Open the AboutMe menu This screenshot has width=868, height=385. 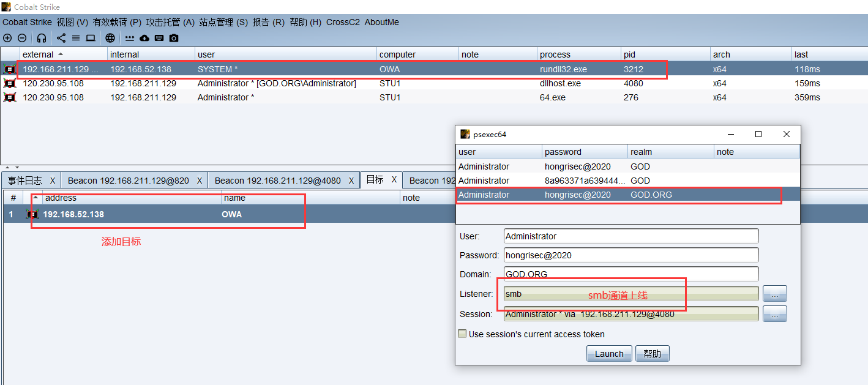coord(382,22)
